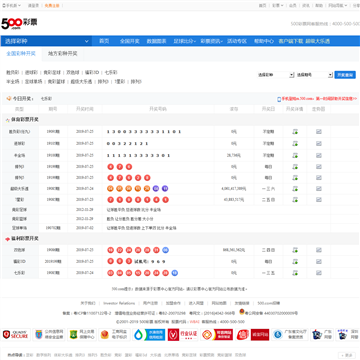Open the 选择彩种 select box near query button

[x=276, y=75]
